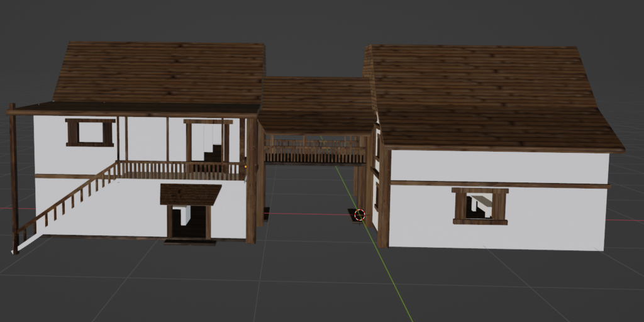Click the 3D cursor in the viewport
Screen dimensions: 644x322
point(359,215)
